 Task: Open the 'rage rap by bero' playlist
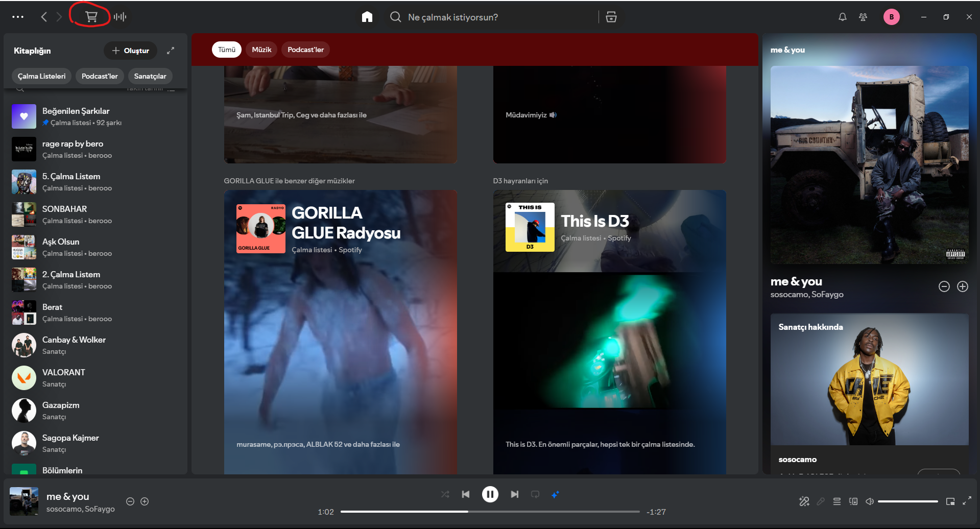(x=95, y=149)
